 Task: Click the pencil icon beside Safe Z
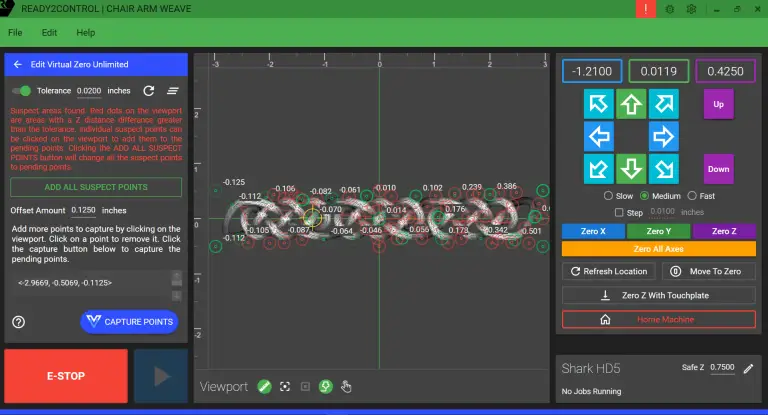pos(750,368)
